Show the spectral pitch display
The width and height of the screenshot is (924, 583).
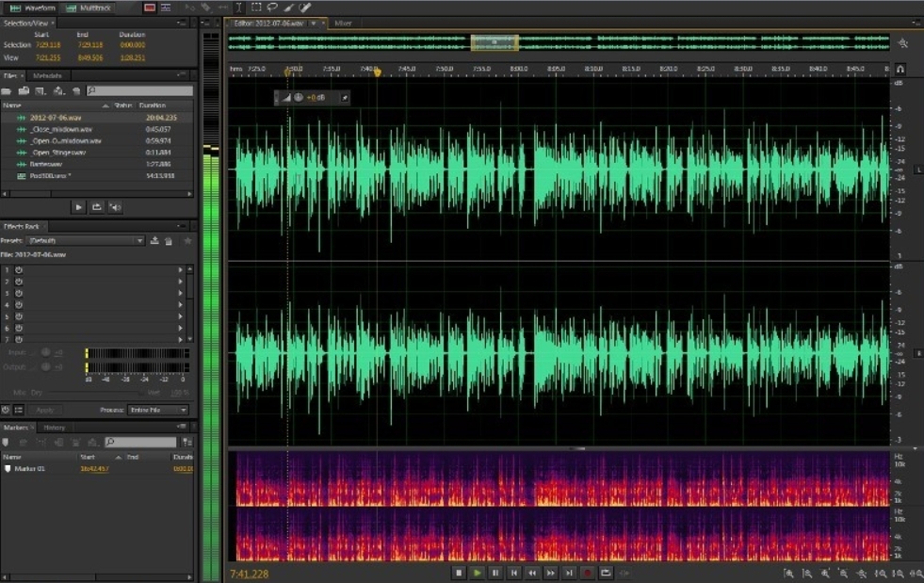click(x=166, y=8)
